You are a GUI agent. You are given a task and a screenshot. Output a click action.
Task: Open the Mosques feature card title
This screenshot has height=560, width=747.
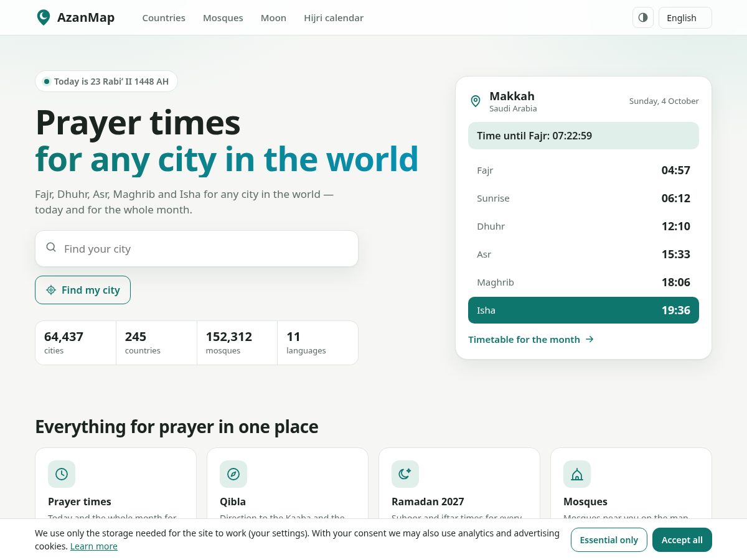[585, 502]
